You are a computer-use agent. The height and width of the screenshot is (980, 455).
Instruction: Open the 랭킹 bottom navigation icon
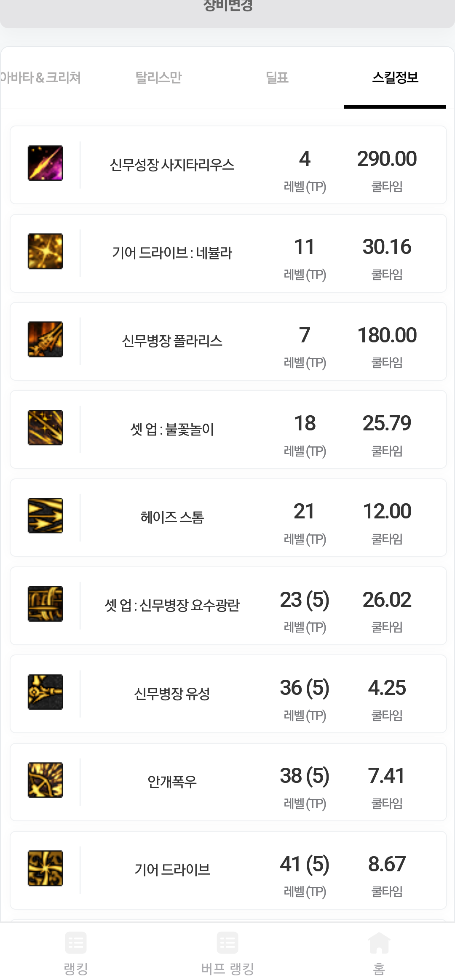(76, 943)
